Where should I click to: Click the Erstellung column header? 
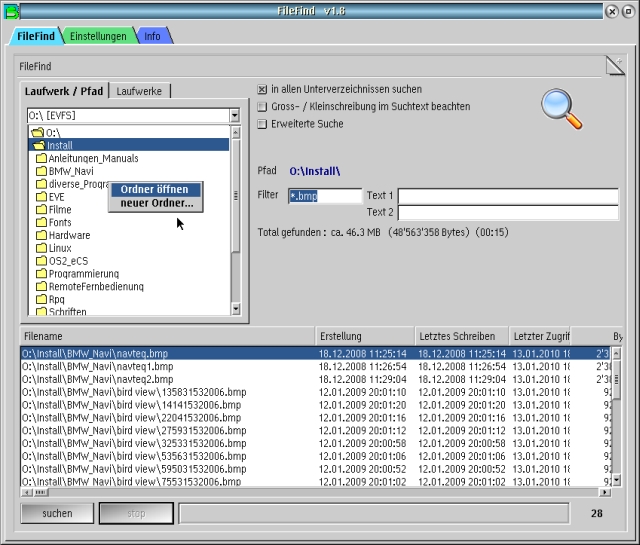pyautogui.click(x=363, y=336)
